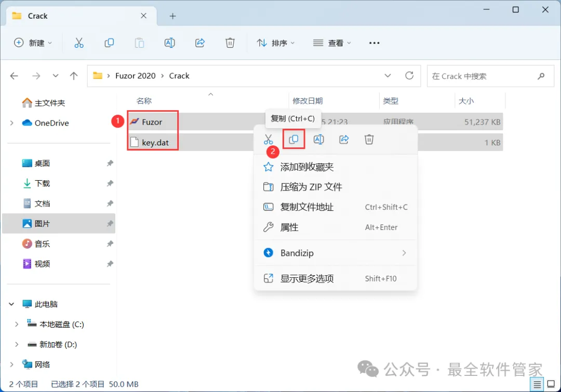Screen dimensions: 561x392
Task: Open 视频 quick access folder
Action: click(42, 264)
